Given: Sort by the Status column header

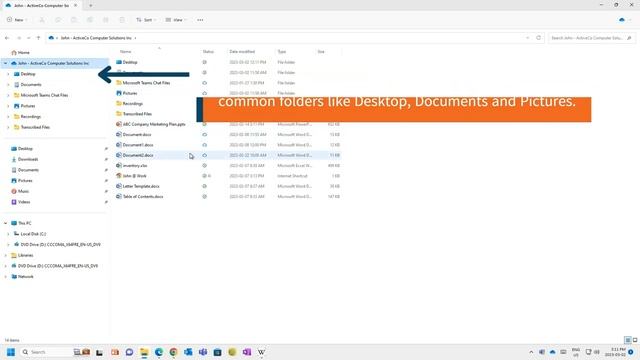Looking at the screenshot, I should (208, 51).
